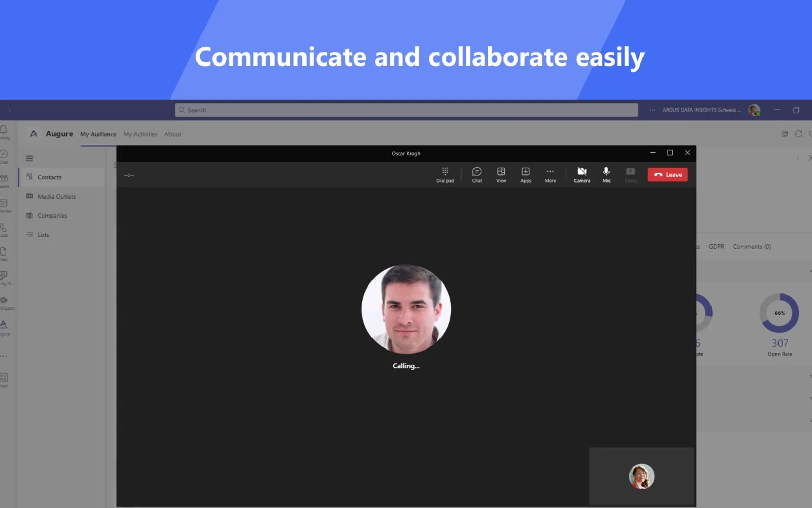Click the Teams search field

(x=407, y=110)
